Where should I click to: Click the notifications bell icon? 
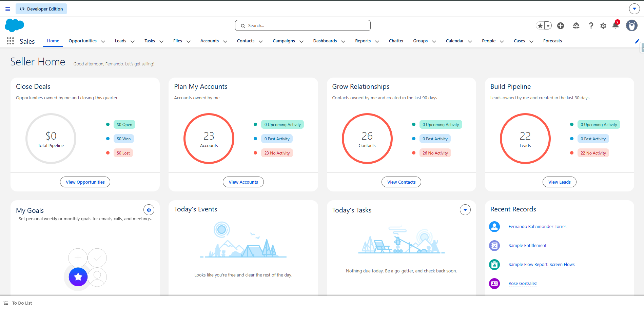point(615,25)
